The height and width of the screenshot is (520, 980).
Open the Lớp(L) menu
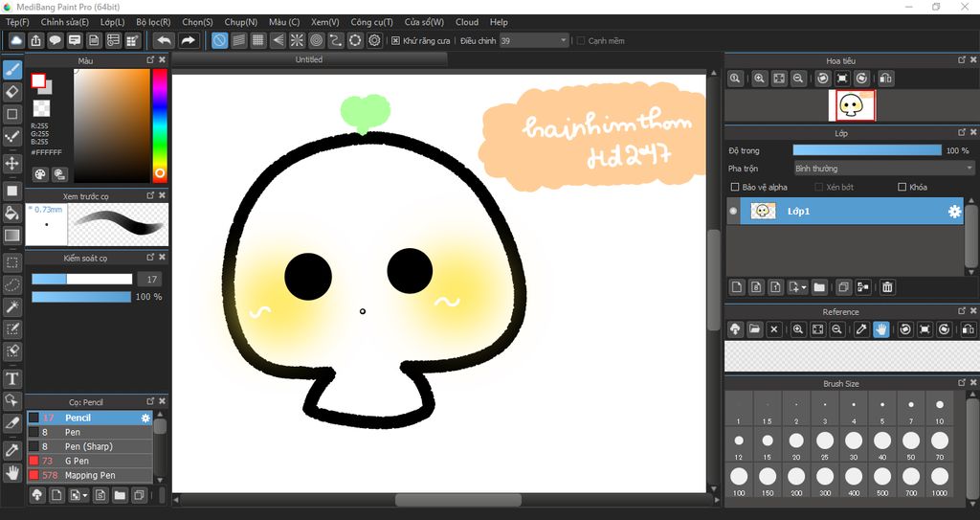(x=113, y=22)
